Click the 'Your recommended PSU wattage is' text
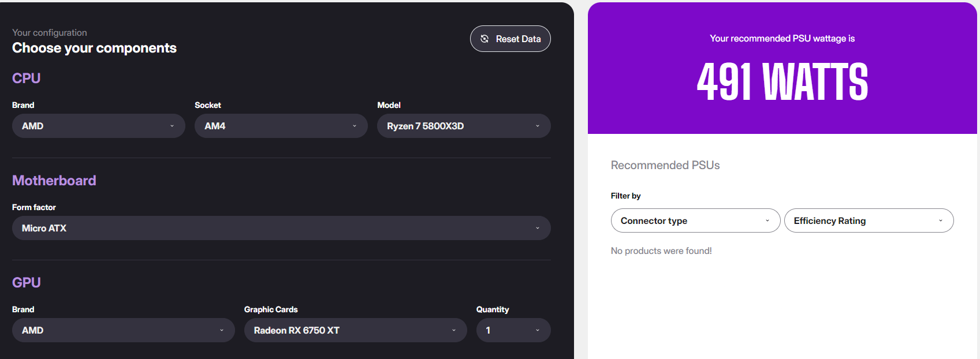This screenshot has width=980, height=359. coord(782,38)
